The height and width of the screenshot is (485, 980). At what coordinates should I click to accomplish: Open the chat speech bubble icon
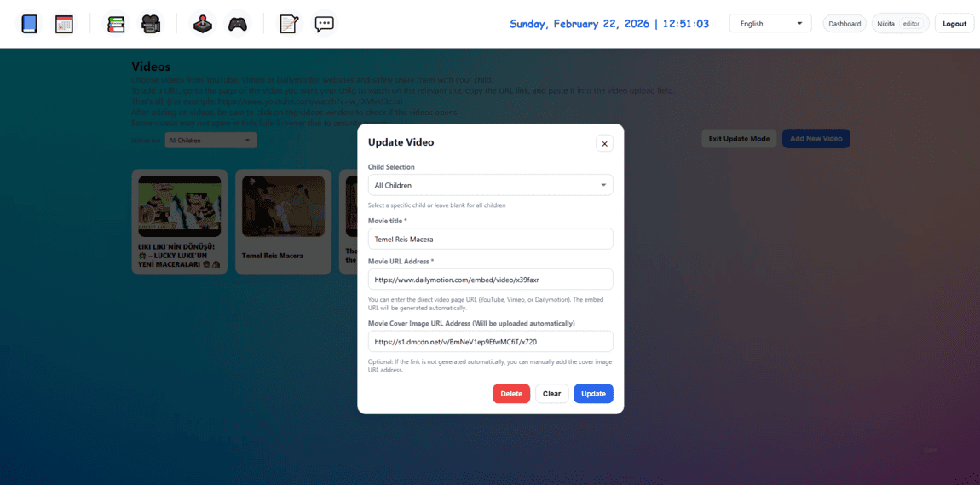tap(324, 24)
